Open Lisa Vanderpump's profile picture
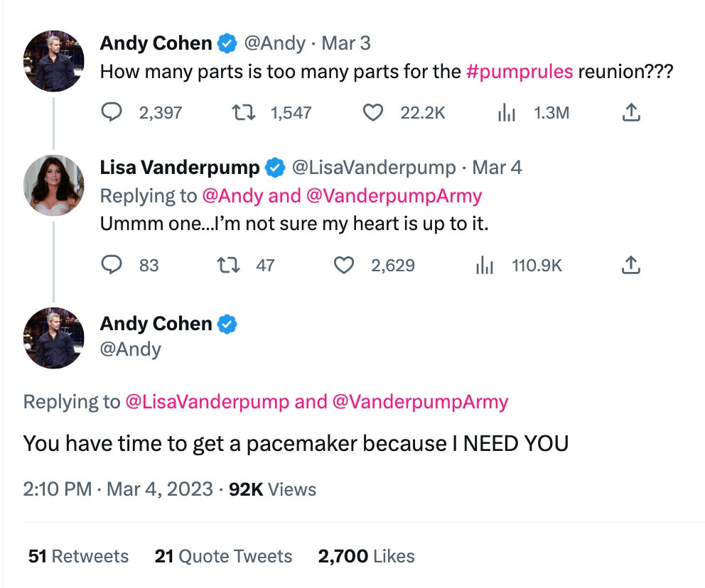 point(54,185)
